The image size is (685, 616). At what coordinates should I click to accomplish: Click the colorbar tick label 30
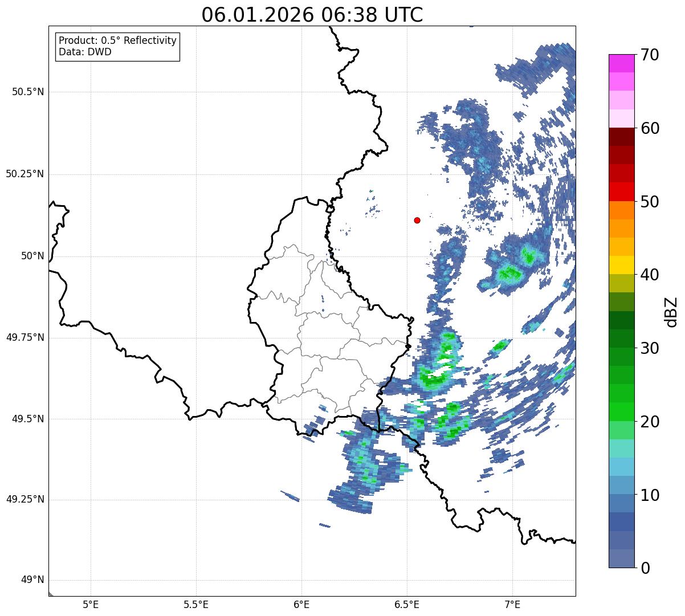click(650, 348)
